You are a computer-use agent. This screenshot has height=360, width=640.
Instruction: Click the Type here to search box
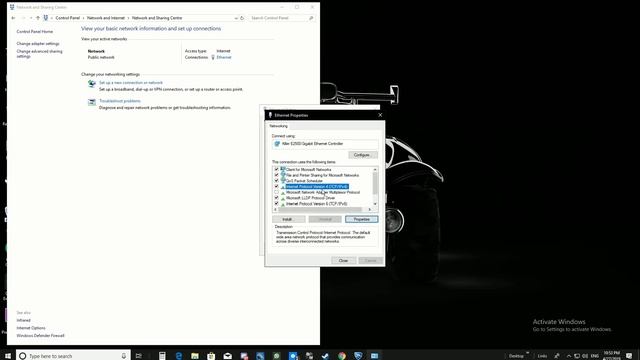pyautogui.click(x=73, y=356)
